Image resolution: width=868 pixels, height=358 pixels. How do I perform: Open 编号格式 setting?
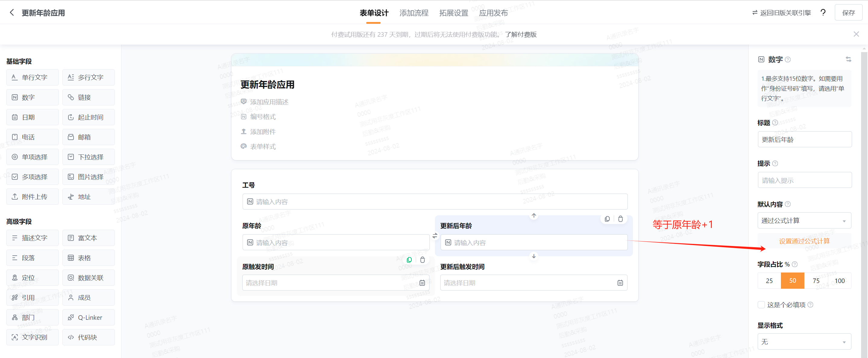(x=258, y=117)
